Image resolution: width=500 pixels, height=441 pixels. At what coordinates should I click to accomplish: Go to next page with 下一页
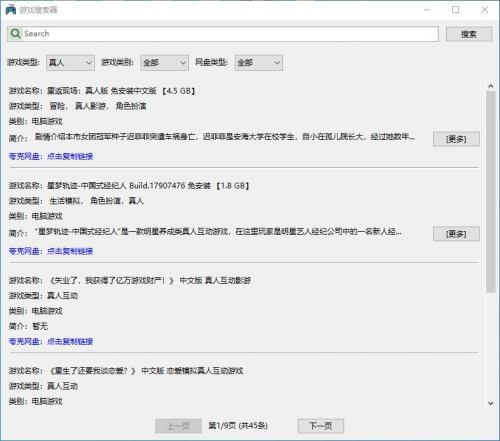(321, 426)
